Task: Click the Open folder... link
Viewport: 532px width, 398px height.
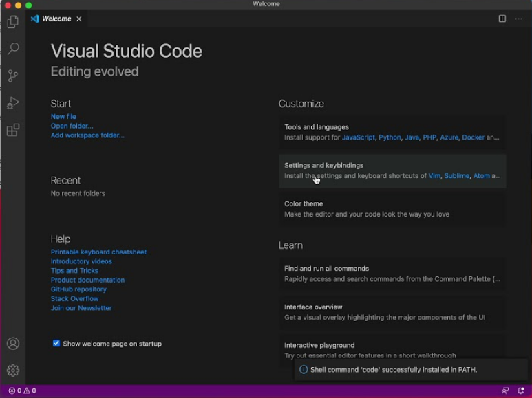Action: pyautogui.click(x=72, y=126)
